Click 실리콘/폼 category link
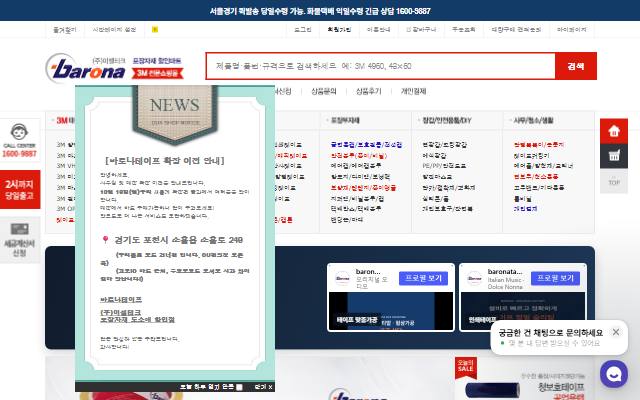Image resolution: width=640 pixels, height=400 pixels. [x=435, y=198]
